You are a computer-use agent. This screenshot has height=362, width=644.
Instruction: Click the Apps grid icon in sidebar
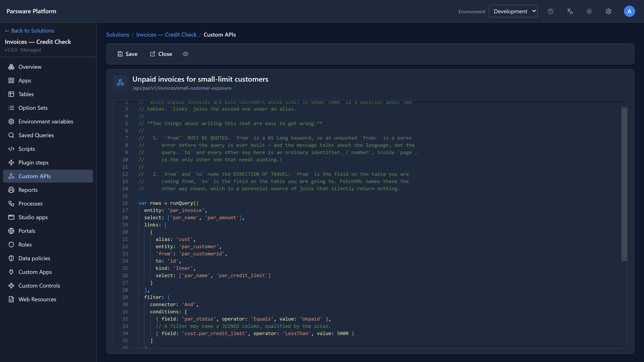click(x=11, y=80)
